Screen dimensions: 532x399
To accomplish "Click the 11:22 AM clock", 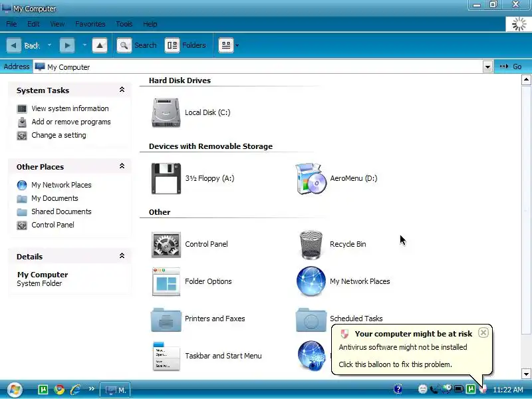I will tap(507, 390).
